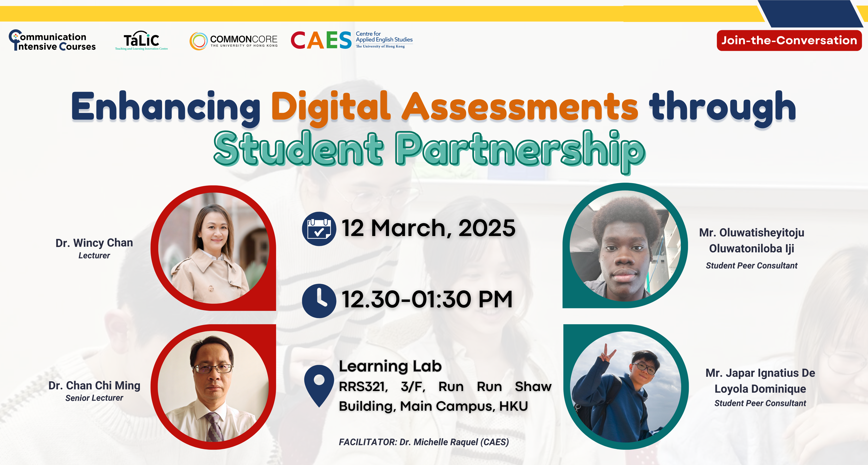Click the CAES logo letters
868x465 pixels.
tap(321, 41)
